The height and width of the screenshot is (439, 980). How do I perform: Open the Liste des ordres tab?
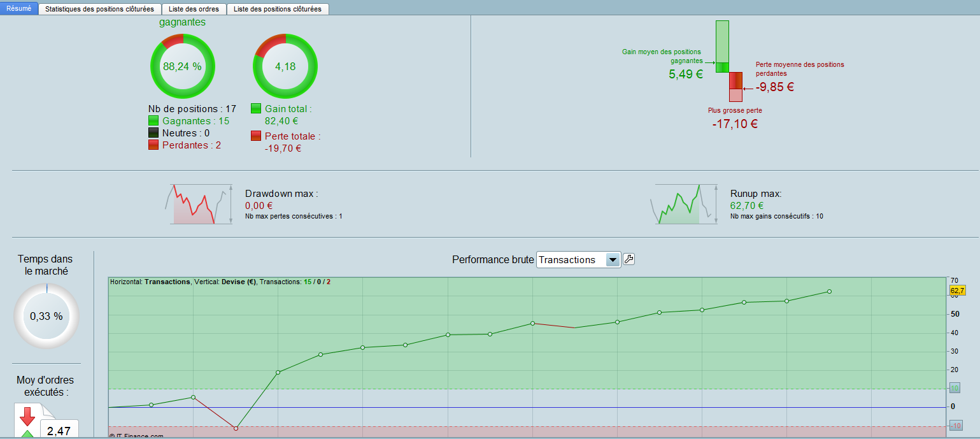pos(194,9)
